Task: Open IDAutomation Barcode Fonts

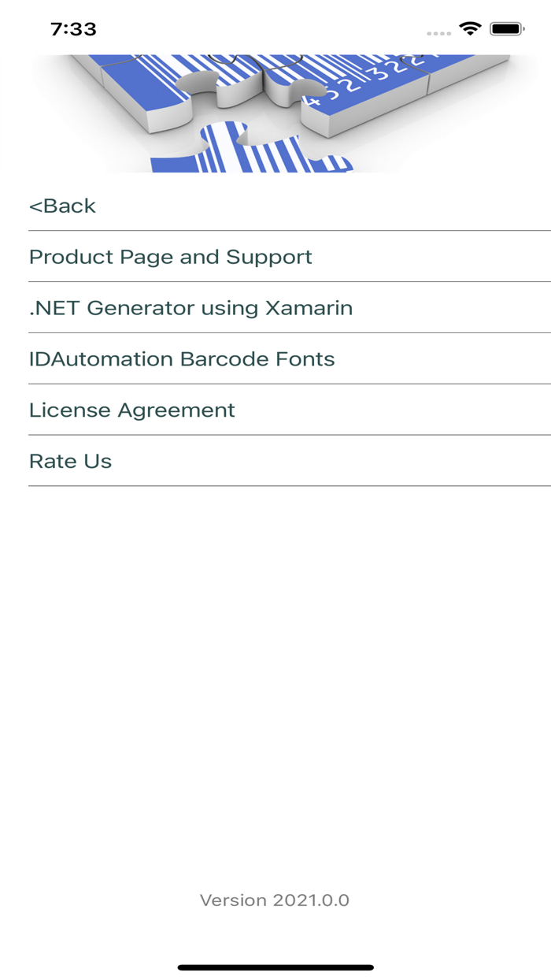Action: pos(181,358)
